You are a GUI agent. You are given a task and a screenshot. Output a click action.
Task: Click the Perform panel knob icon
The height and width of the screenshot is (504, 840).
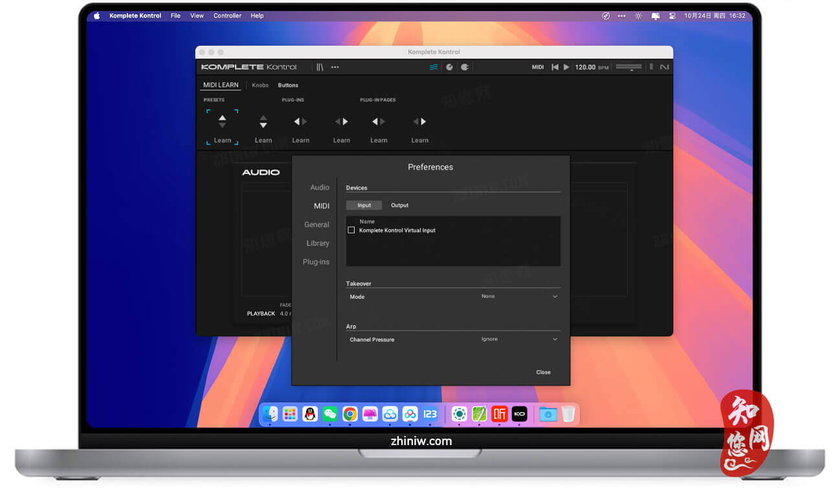coord(450,67)
